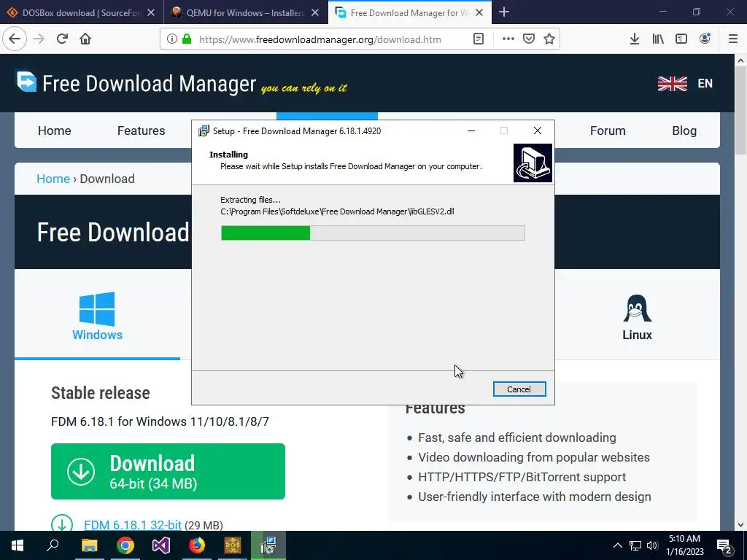Open the Features navigation item
Screen dimensions: 747x560
[x=141, y=131]
